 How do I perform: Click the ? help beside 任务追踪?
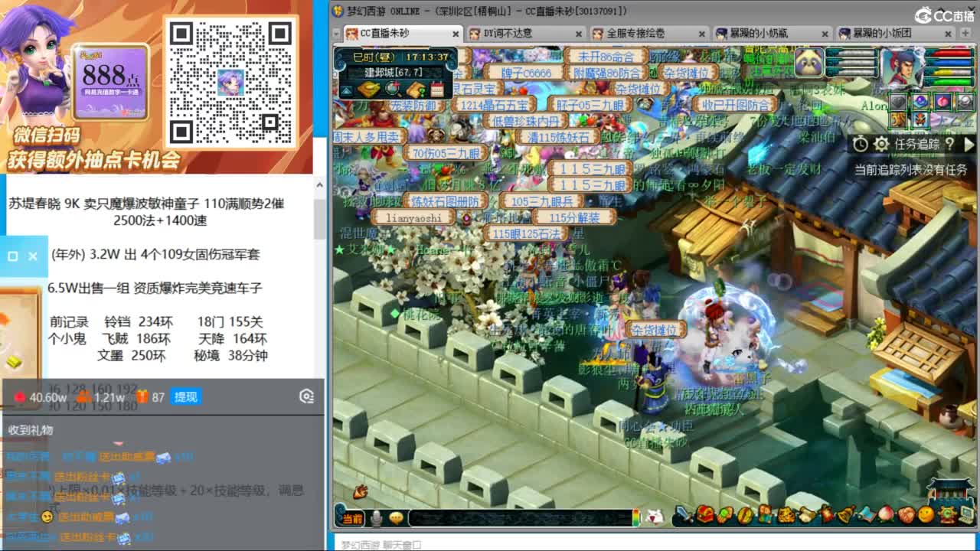(950, 144)
